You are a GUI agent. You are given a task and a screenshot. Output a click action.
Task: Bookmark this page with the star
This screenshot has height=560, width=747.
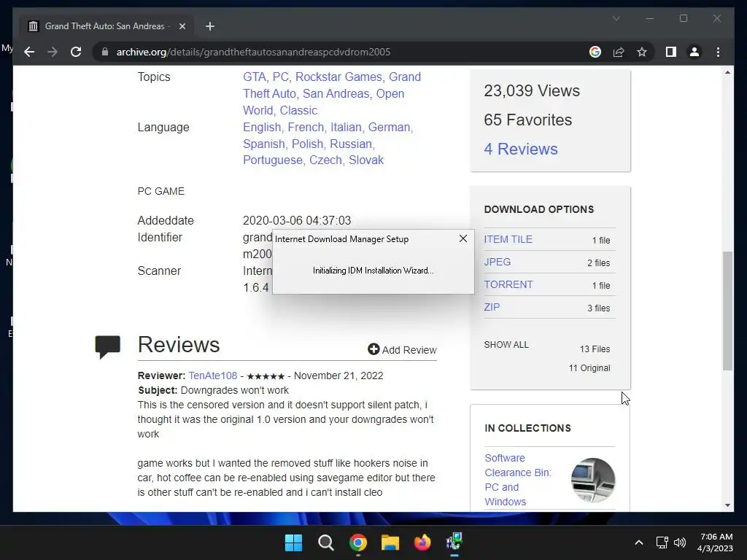point(642,52)
